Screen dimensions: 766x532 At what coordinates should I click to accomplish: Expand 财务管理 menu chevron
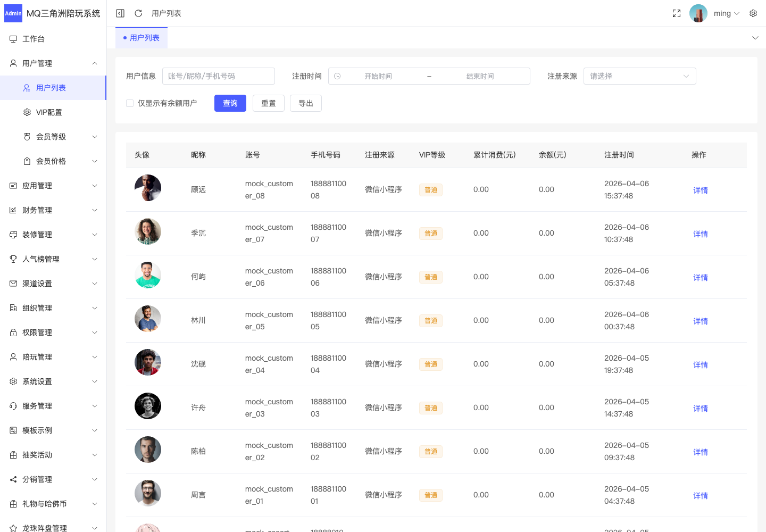95,210
